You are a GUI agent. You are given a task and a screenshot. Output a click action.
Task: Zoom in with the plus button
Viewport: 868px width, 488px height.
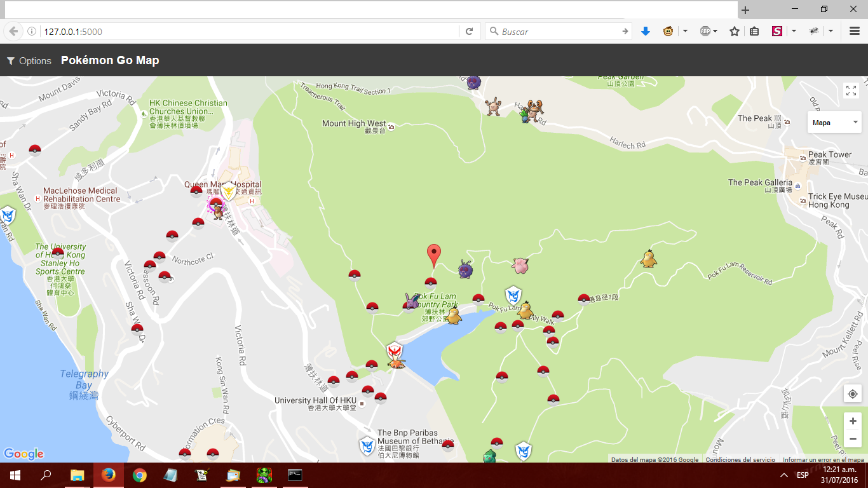853,421
